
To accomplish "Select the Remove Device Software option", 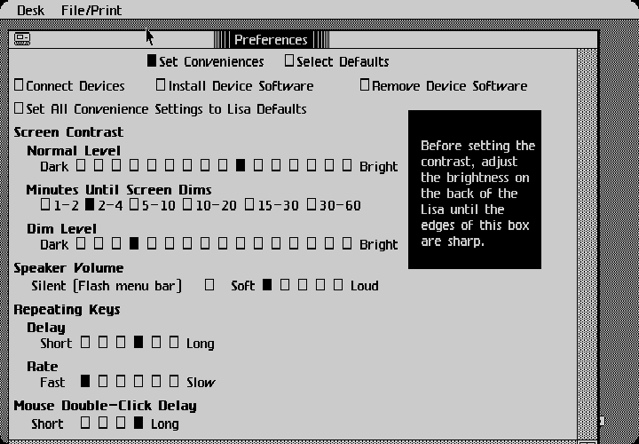I will 364,85.
